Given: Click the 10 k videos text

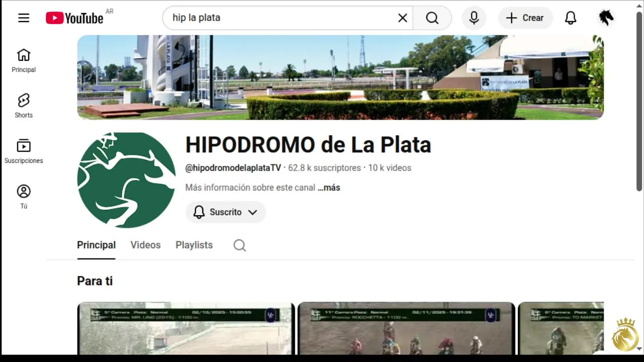Looking at the screenshot, I should tap(390, 168).
